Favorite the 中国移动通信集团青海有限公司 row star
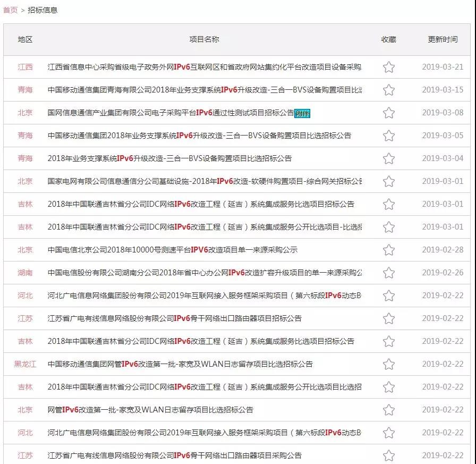Viewport: 476px width, 464px height. (x=388, y=90)
